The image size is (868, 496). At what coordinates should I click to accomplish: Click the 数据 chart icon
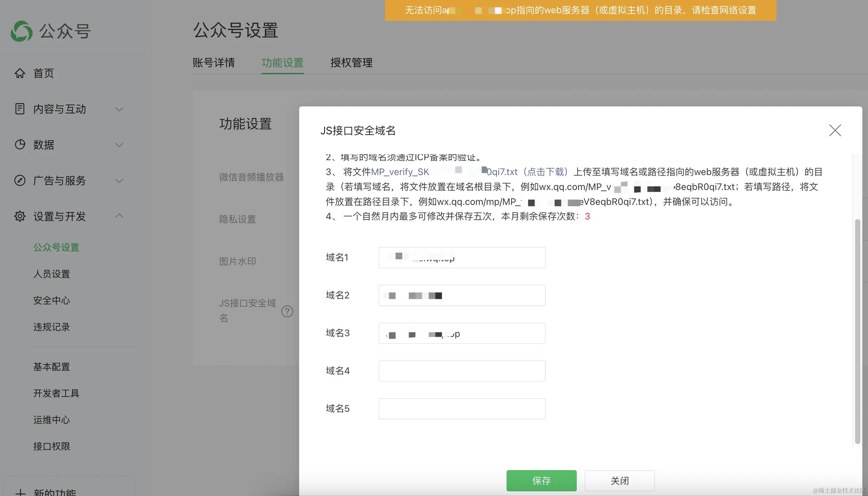pos(20,145)
